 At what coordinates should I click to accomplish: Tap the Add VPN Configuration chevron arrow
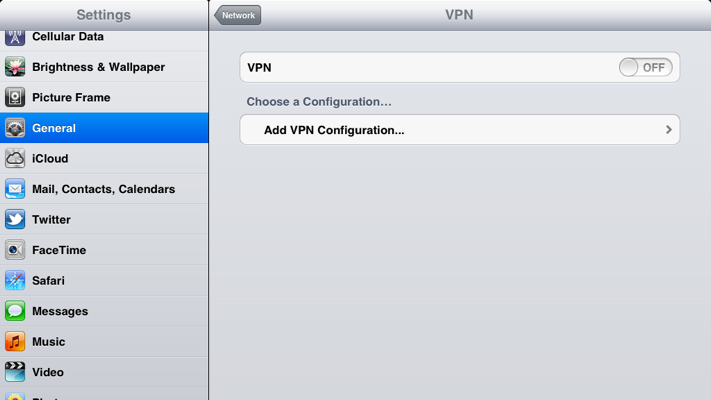coord(669,130)
